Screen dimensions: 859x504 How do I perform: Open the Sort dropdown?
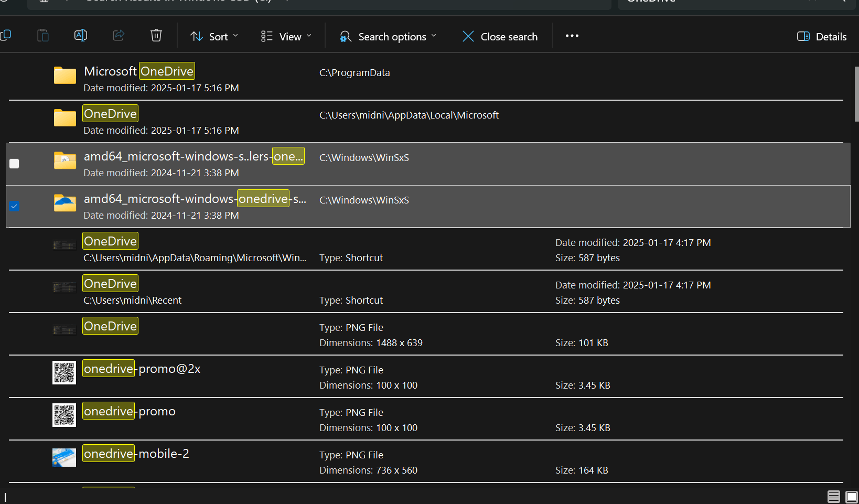pyautogui.click(x=214, y=36)
